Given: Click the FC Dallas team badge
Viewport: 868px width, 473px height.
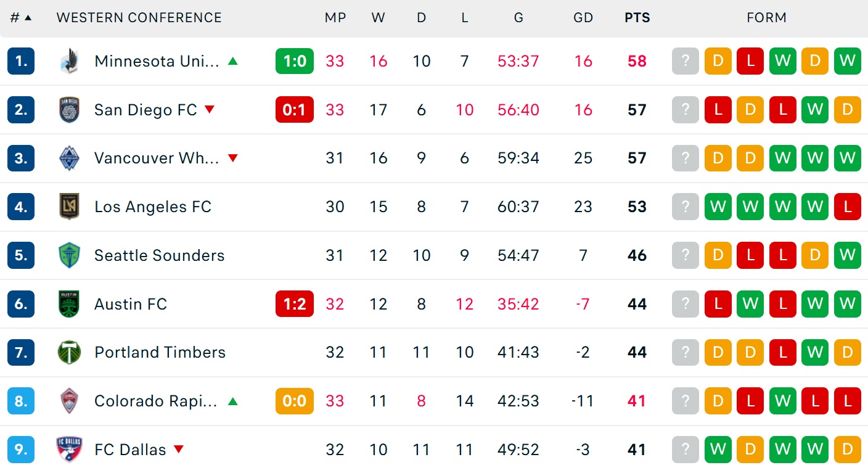Looking at the screenshot, I should (x=68, y=450).
